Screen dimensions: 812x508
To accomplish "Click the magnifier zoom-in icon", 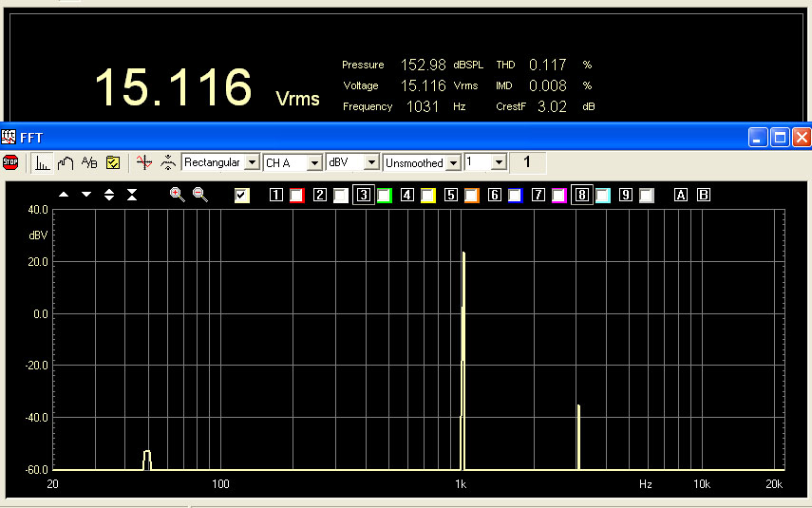I will pyautogui.click(x=177, y=195).
